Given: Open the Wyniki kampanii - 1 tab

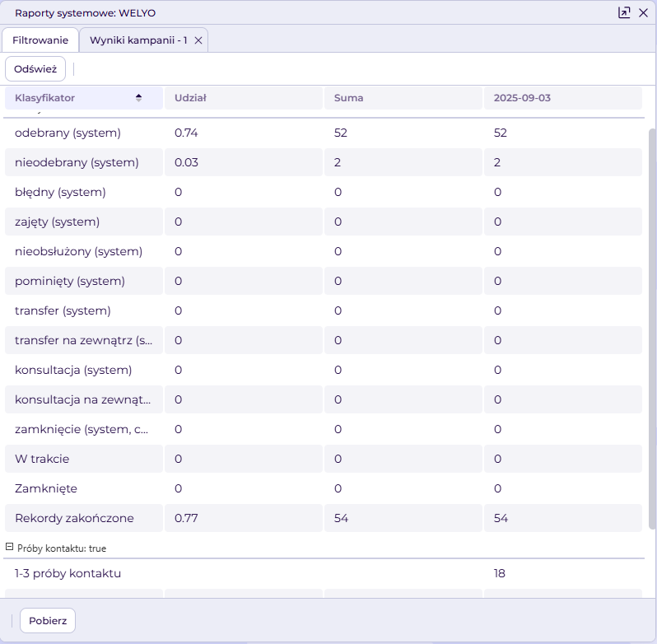Looking at the screenshot, I should tap(138, 40).
